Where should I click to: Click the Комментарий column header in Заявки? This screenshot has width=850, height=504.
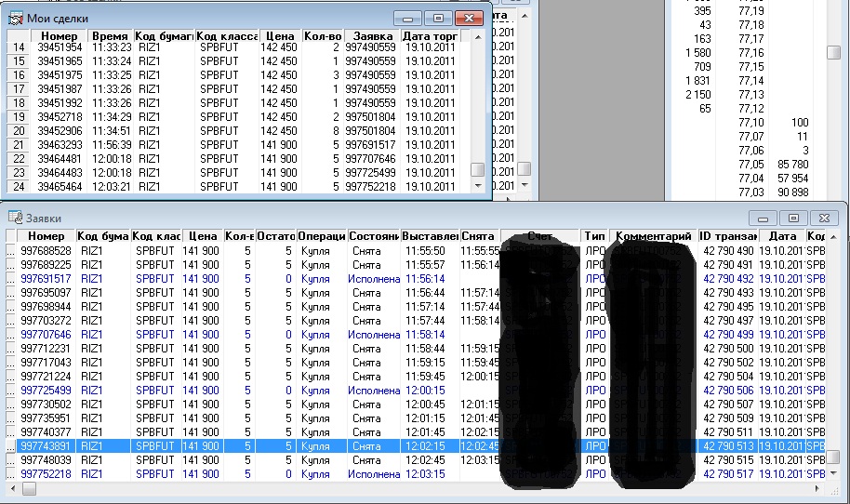(x=654, y=236)
